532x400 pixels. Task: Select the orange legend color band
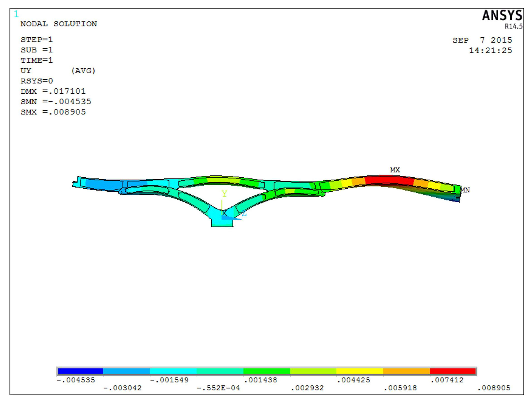point(406,371)
